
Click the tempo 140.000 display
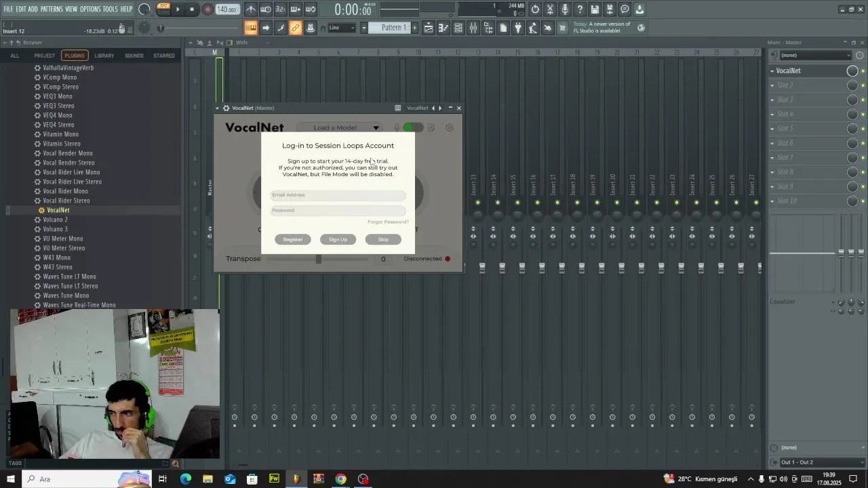coord(227,9)
